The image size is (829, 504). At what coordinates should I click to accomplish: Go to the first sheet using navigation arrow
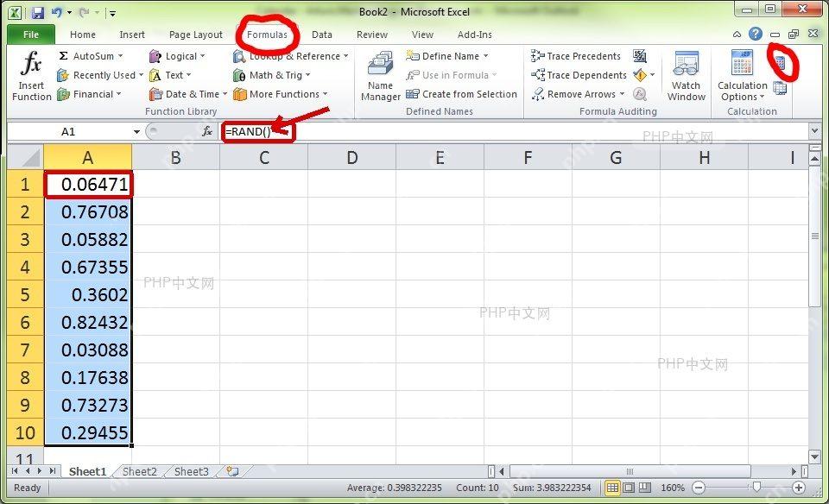[15, 470]
